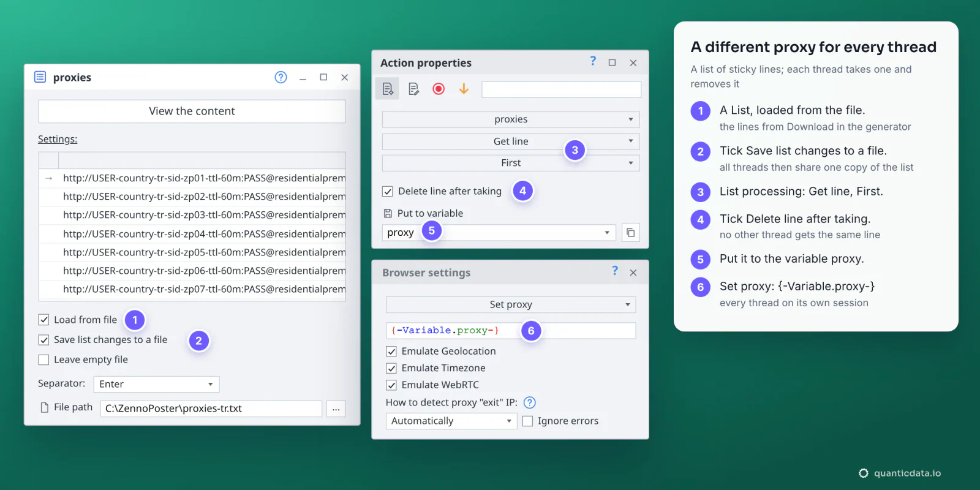Screen dimensions: 980x490
Task: Toggle the Emulate WebRTC checkbox
Action: point(391,385)
